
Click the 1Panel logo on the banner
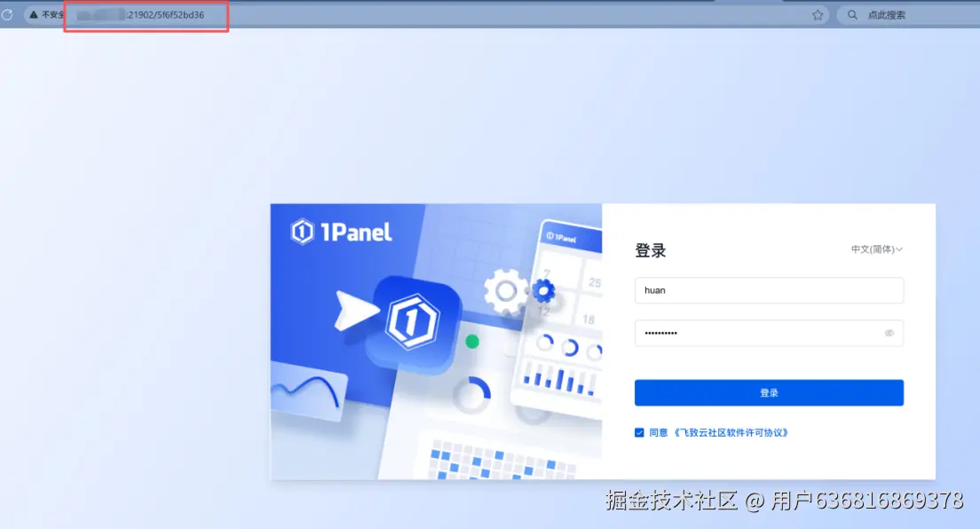pyautogui.click(x=341, y=232)
